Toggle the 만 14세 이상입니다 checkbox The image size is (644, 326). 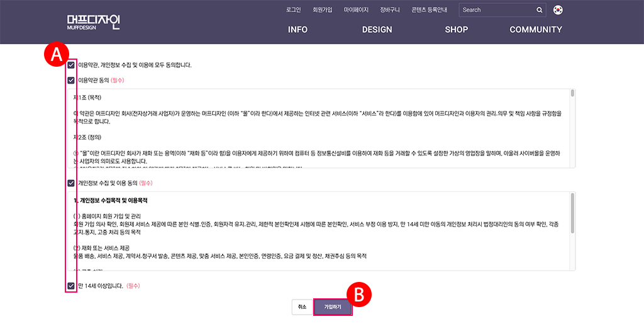click(x=71, y=286)
